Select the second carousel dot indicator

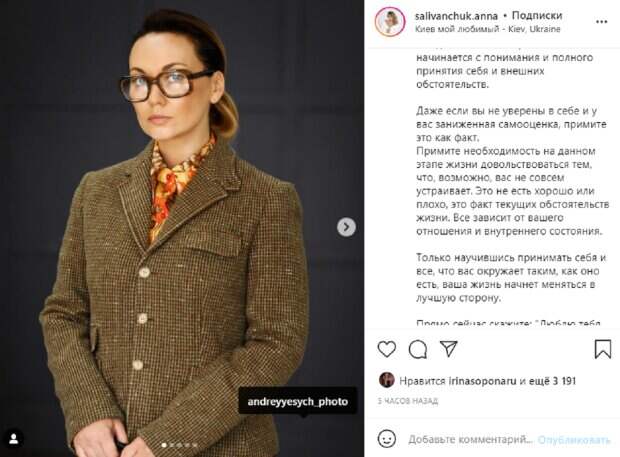point(172,445)
